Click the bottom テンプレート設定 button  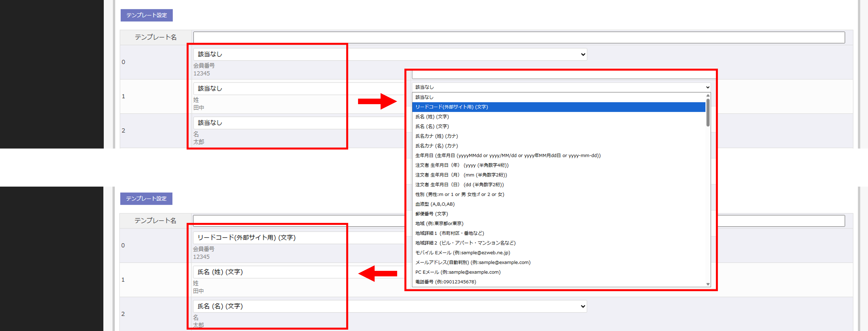click(x=146, y=198)
